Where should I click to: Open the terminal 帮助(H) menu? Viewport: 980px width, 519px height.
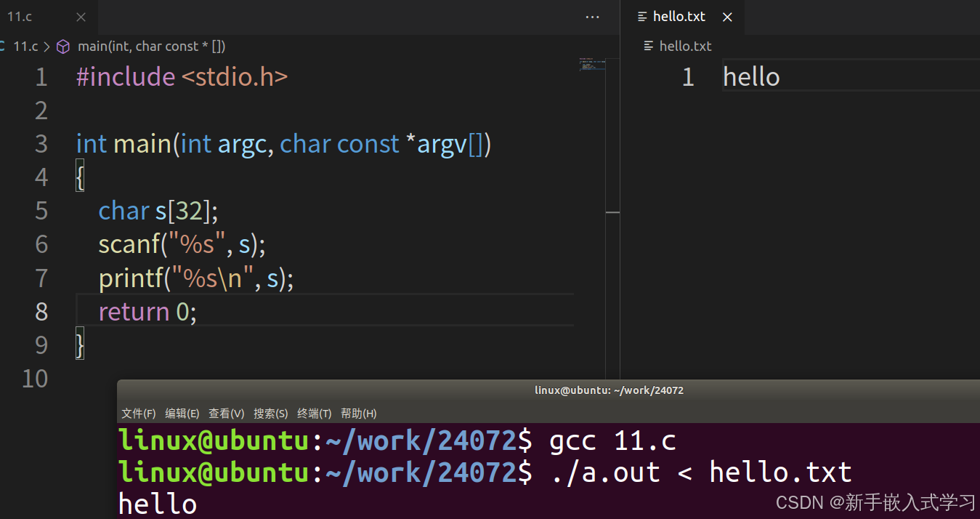click(x=358, y=414)
